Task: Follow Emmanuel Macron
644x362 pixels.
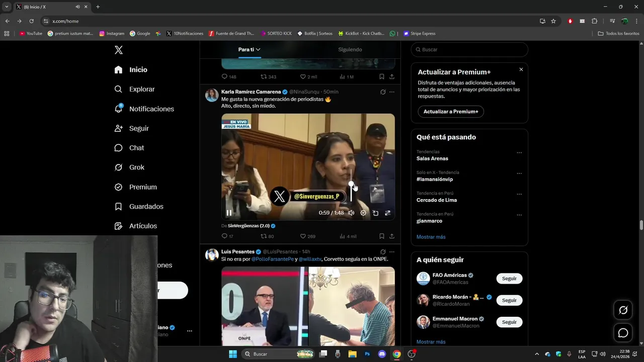Action: 509,322
